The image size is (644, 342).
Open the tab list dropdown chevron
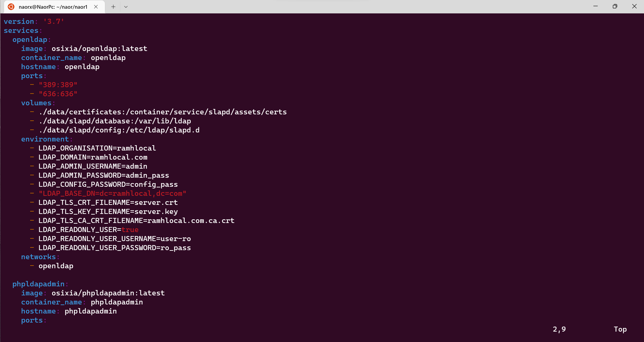pyautogui.click(x=126, y=6)
